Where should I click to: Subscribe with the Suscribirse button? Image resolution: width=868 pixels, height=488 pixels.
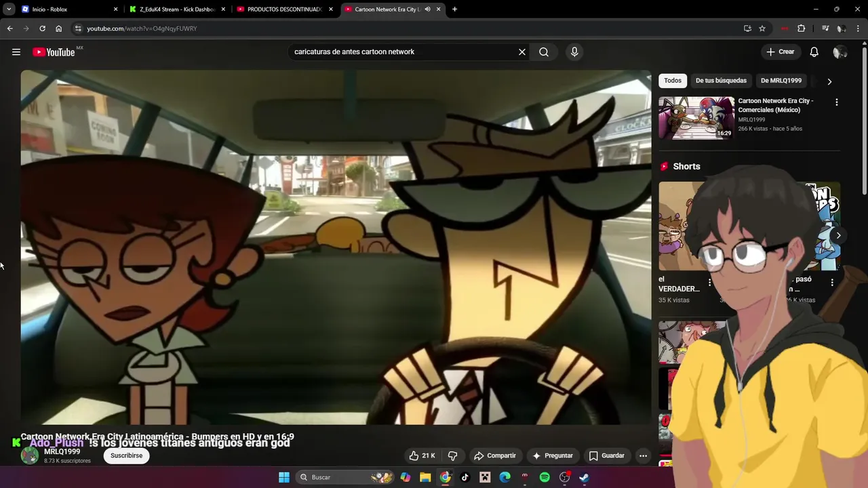pyautogui.click(x=126, y=455)
